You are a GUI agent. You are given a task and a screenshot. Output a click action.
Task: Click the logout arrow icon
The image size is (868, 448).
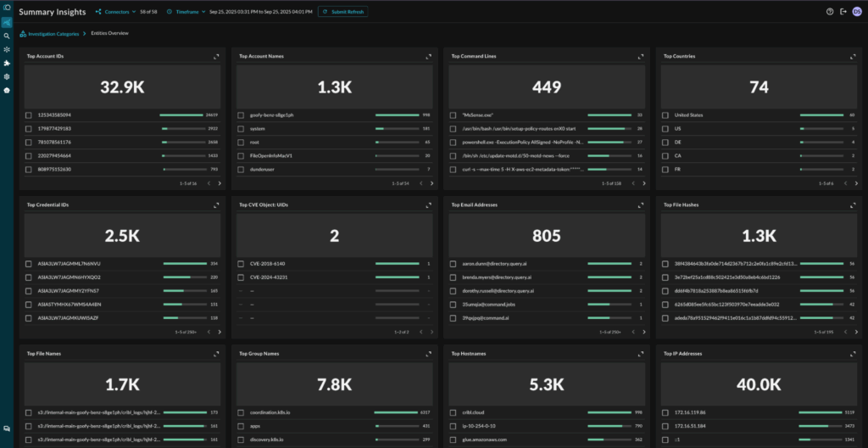(x=843, y=11)
